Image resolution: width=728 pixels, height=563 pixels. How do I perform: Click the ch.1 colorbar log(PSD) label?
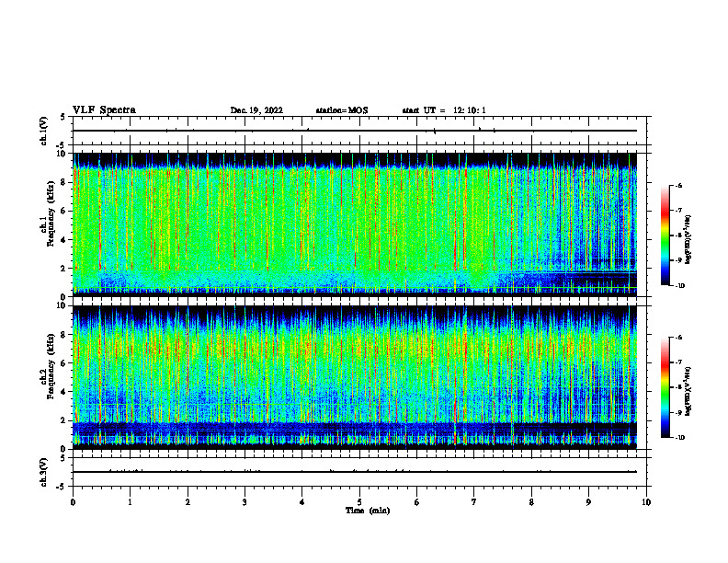[x=688, y=240]
